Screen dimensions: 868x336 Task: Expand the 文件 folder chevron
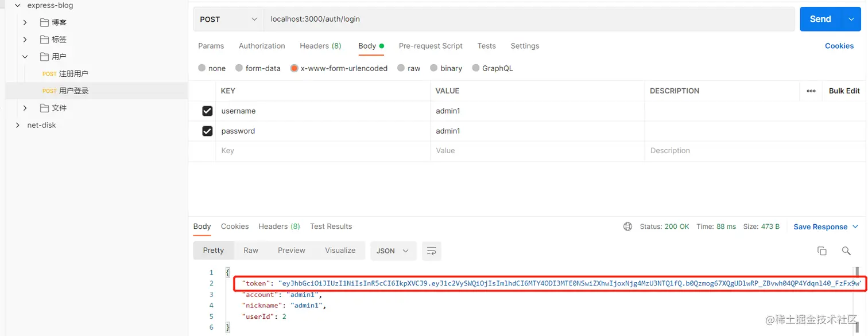tap(25, 108)
